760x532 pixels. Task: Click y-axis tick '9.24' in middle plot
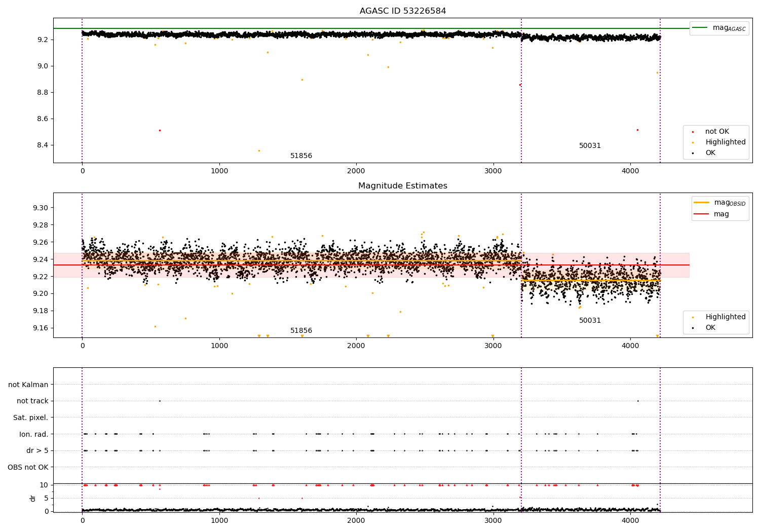[40, 260]
